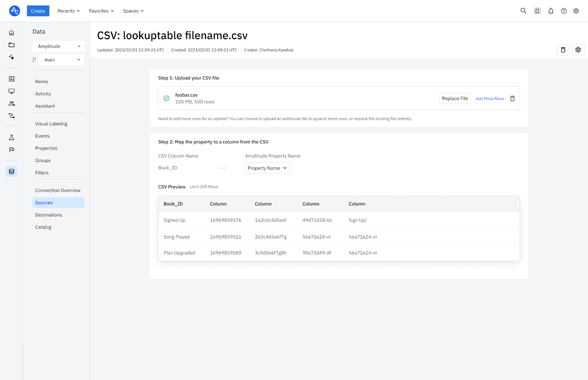Click the 16969859376 cell
The image size is (588, 380).
point(226,220)
